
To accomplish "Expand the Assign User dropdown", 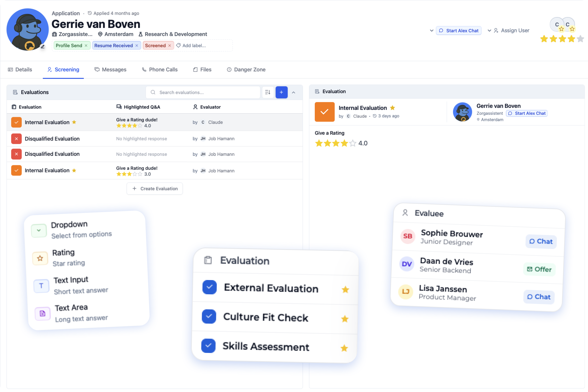I will [489, 30].
